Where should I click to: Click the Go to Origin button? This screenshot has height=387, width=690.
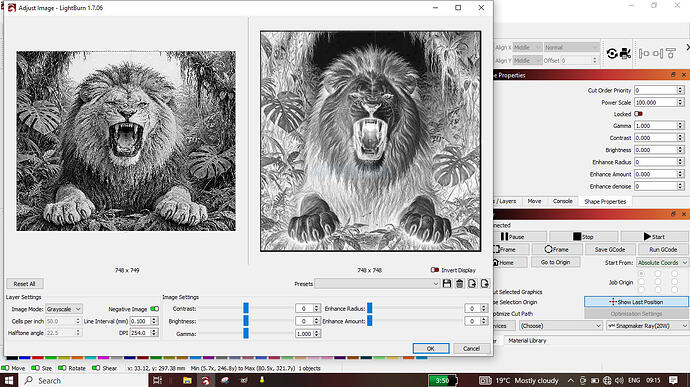coord(555,262)
